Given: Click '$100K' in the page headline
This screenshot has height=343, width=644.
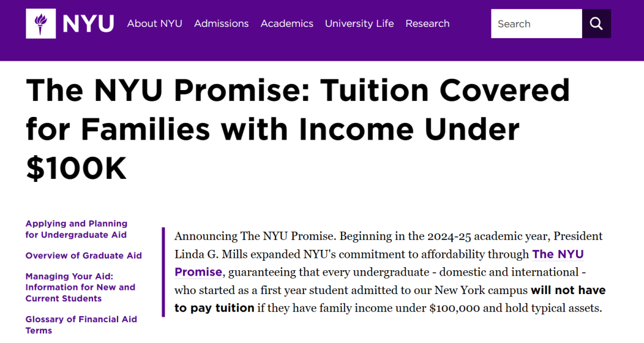Looking at the screenshot, I should 76,168.
